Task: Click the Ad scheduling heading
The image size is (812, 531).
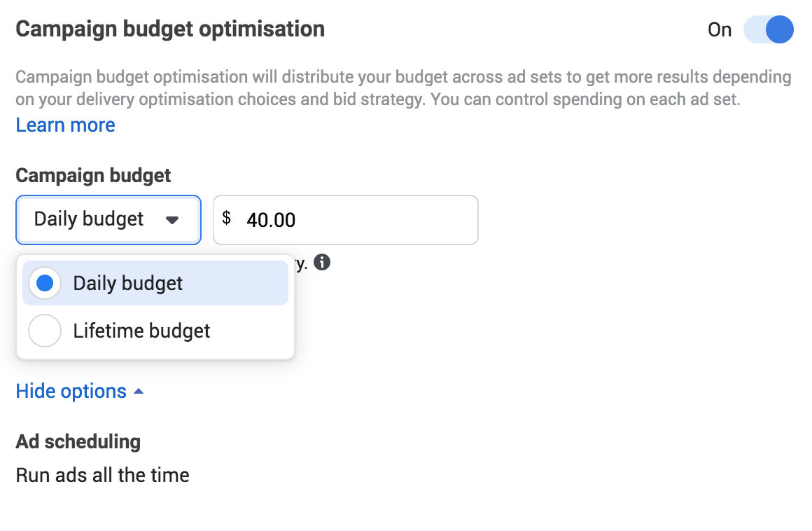Action: (x=78, y=442)
